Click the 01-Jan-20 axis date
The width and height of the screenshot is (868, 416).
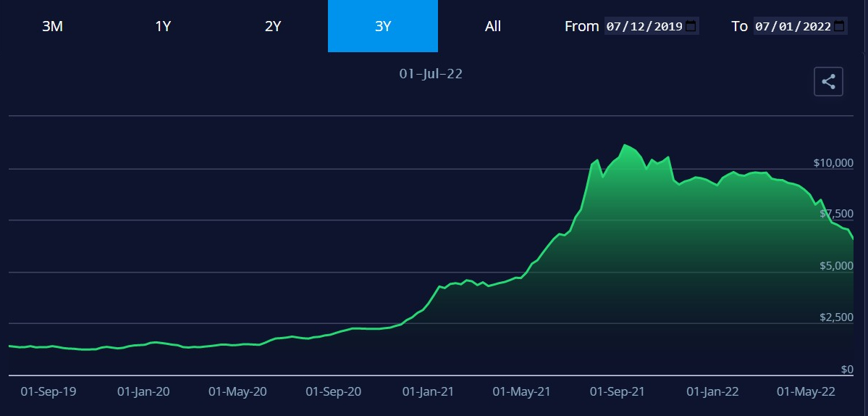[x=143, y=391]
